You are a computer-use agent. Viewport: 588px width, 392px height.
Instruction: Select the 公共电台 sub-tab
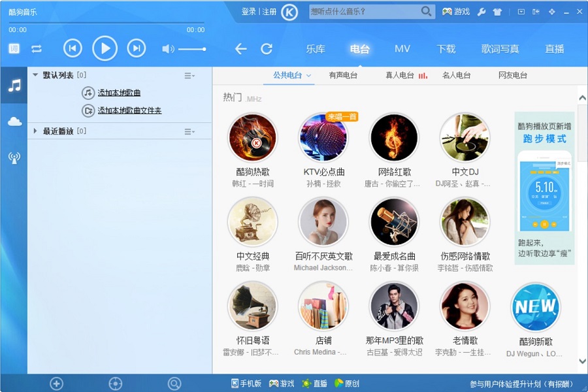[x=287, y=75]
